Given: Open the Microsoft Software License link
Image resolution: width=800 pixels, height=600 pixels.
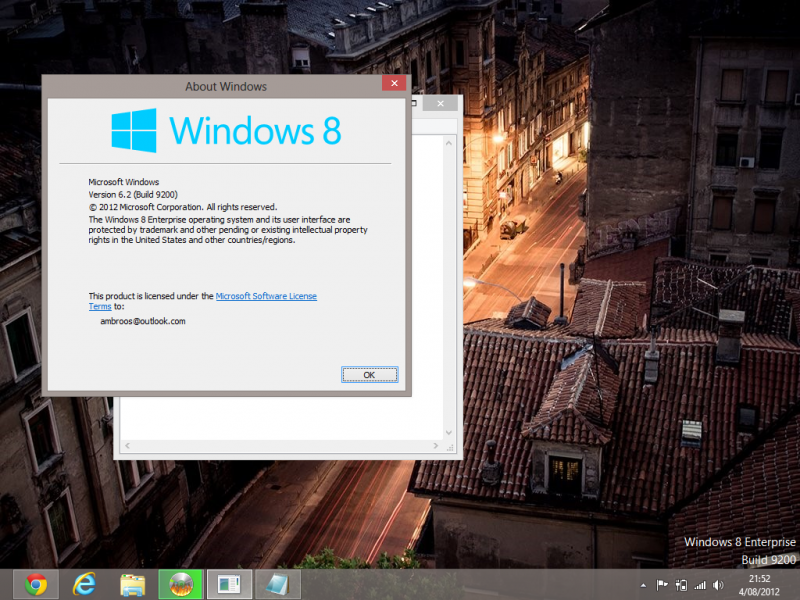Looking at the screenshot, I should (266, 296).
